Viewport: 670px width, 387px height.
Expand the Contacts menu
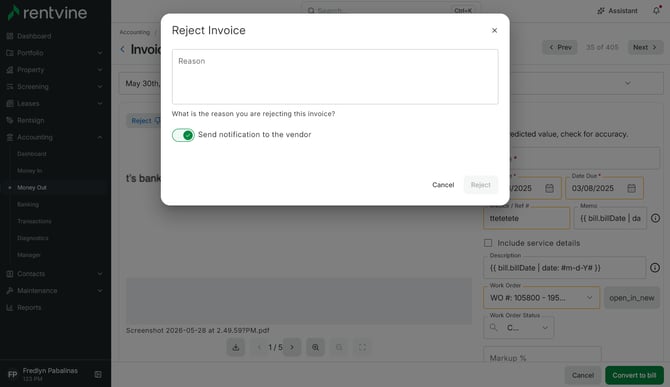pyautogui.click(x=55, y=274)
